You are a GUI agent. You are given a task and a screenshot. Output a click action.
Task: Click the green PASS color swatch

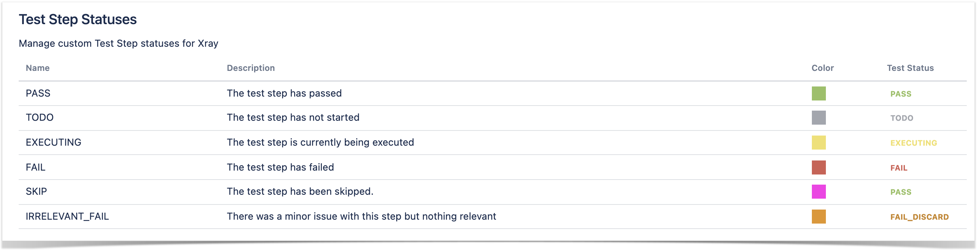818,93
